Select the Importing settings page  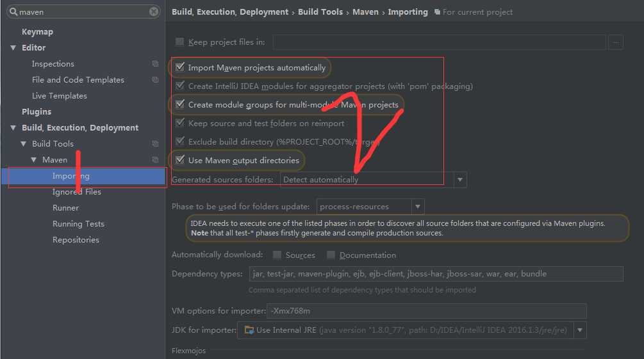tap(83, 176)
